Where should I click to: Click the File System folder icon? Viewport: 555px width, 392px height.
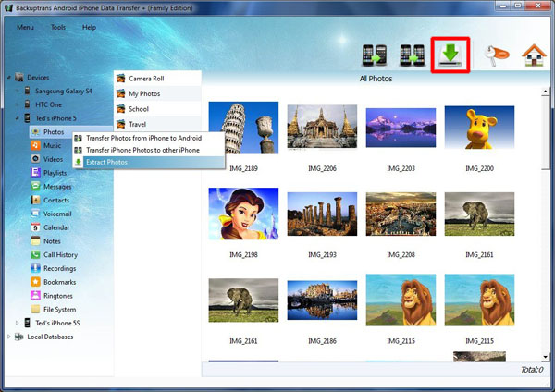pos(35,309)
